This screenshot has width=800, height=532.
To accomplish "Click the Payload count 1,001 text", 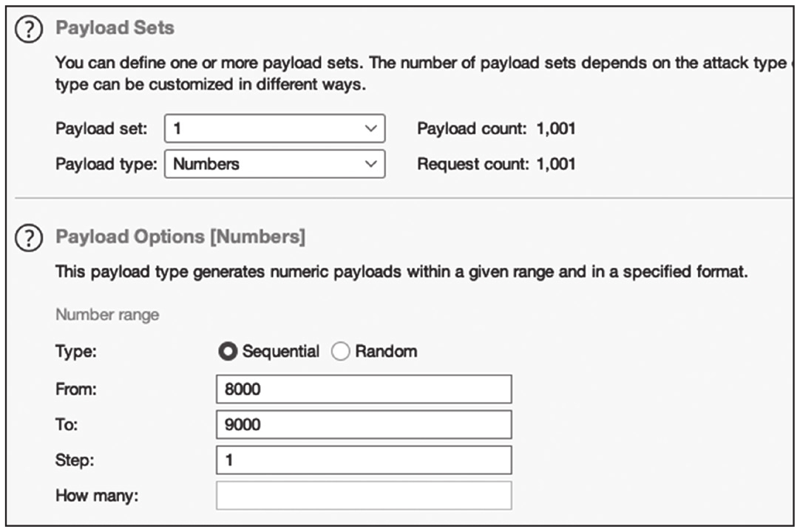I will point(496,129).
